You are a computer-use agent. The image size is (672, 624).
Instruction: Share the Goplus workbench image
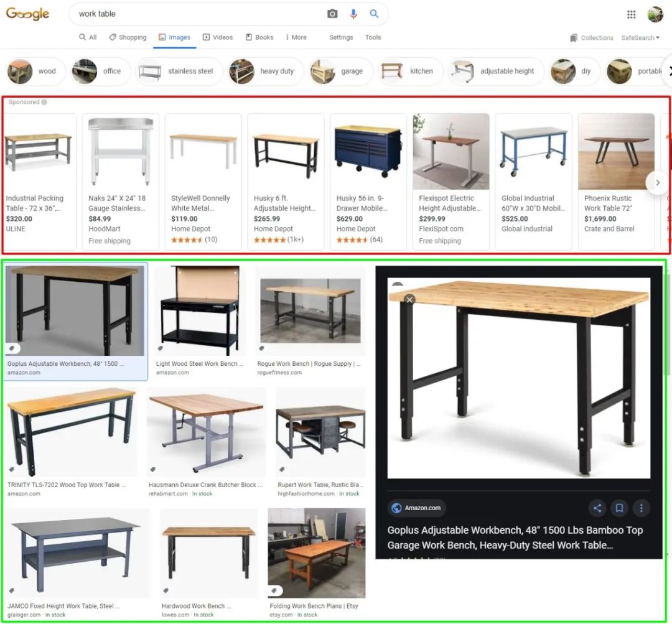[597, 508]
